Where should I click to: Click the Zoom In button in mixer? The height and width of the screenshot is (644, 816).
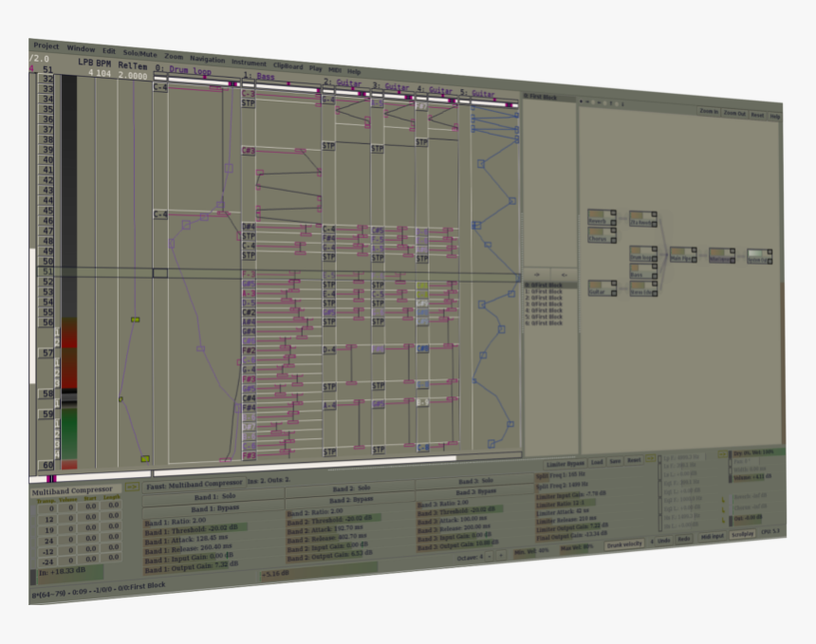[708, 111]
